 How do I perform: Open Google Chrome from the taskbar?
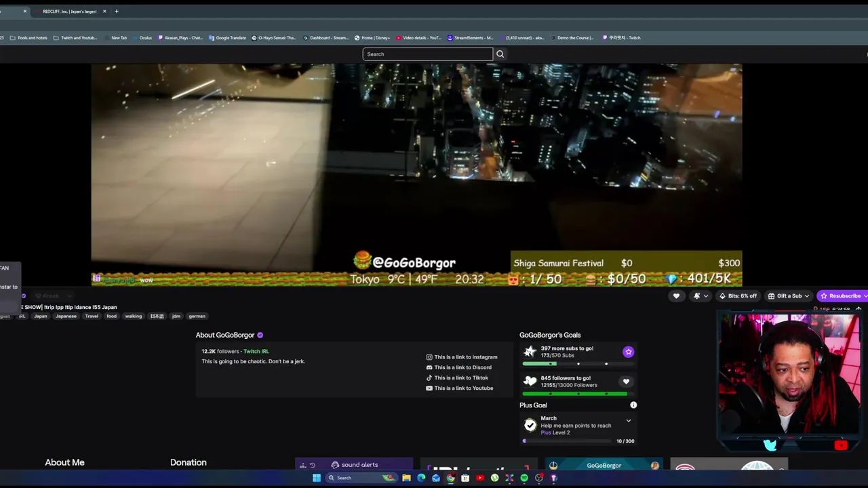450,479
